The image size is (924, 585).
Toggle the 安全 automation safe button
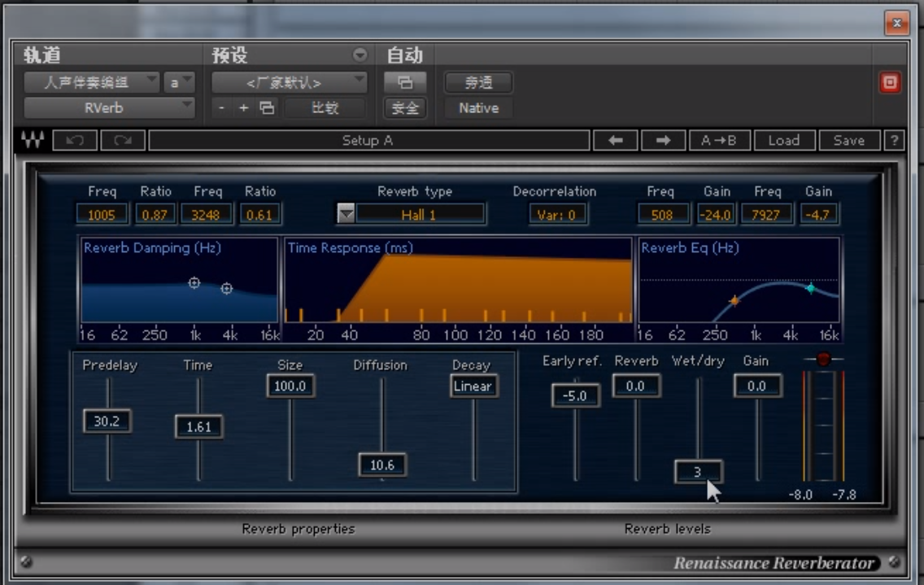tap(405, 107)
